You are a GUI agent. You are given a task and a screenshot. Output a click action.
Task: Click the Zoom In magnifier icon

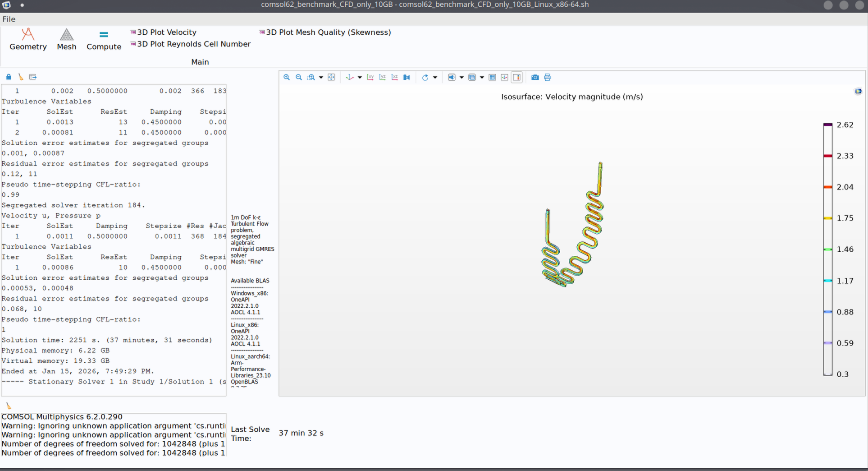pos(287,77)
